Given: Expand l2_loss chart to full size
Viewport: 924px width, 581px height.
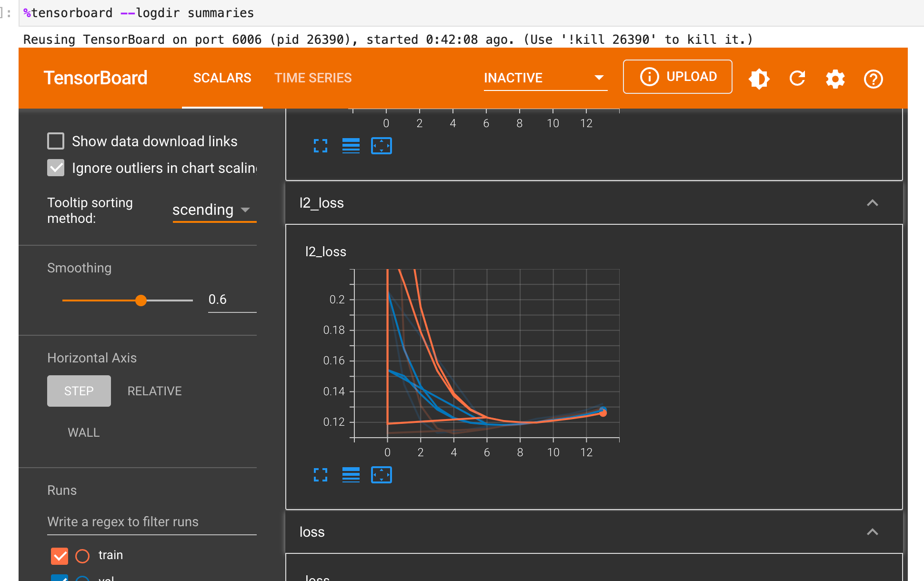Looking at the screenshot, I should [321, 475].
